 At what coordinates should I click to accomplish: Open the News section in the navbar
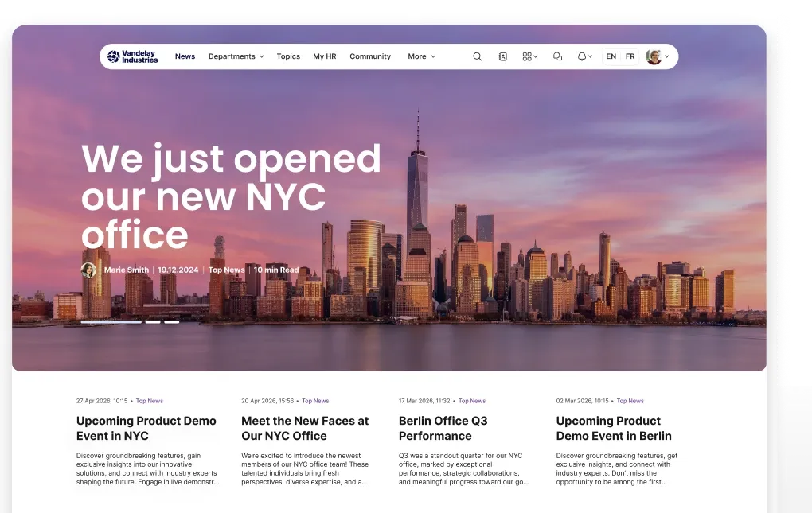pos(185,56)
